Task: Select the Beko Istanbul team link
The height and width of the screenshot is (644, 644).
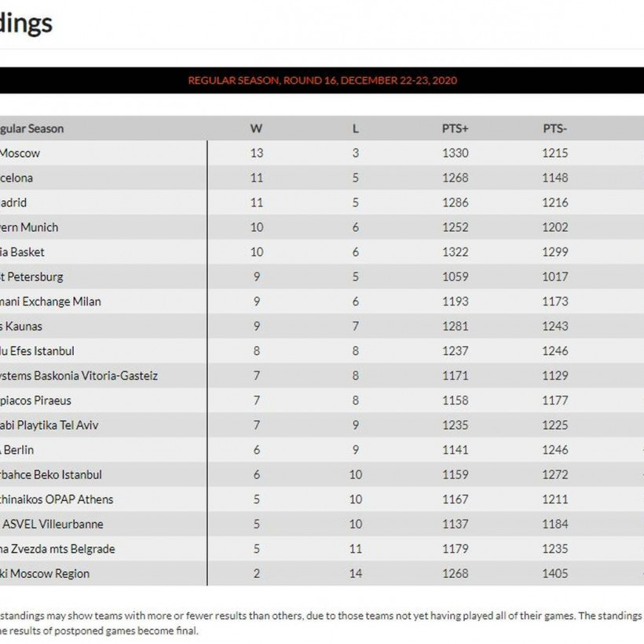Action: (x=51, y=475)
